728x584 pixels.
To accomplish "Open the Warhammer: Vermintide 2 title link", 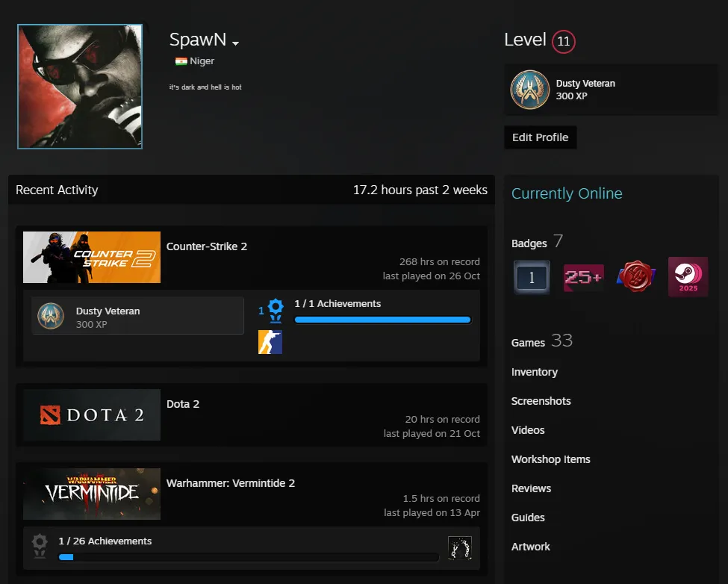I will point(231,483).
